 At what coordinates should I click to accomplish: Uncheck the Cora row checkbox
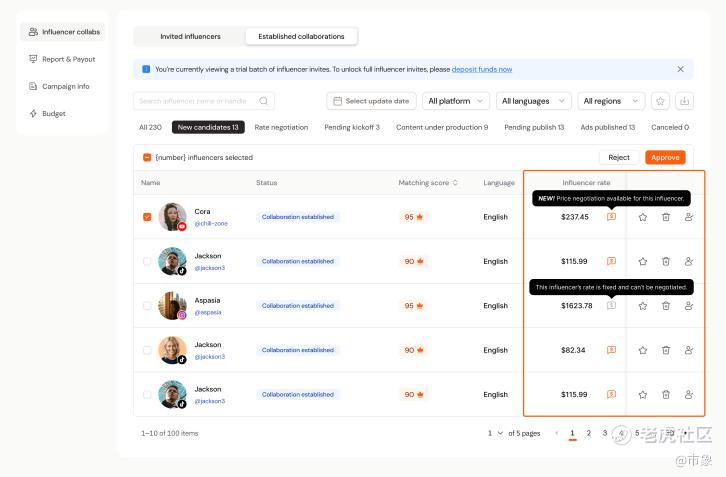(147, 217)
